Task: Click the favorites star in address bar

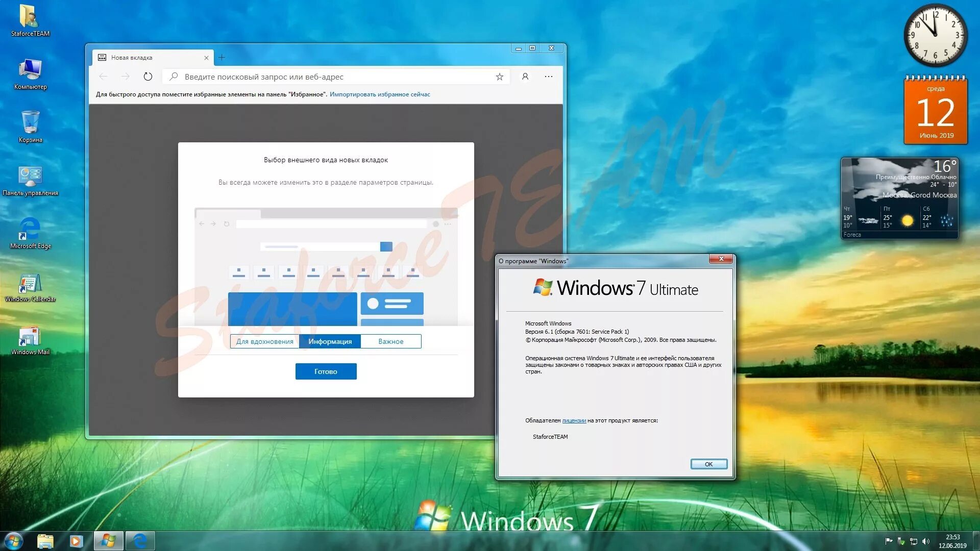Action: [499, 77]
